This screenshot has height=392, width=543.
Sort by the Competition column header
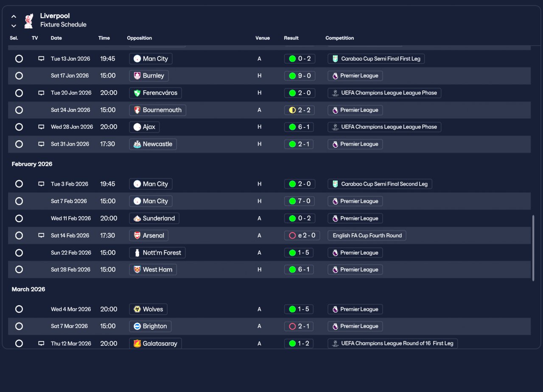[339, 38]
